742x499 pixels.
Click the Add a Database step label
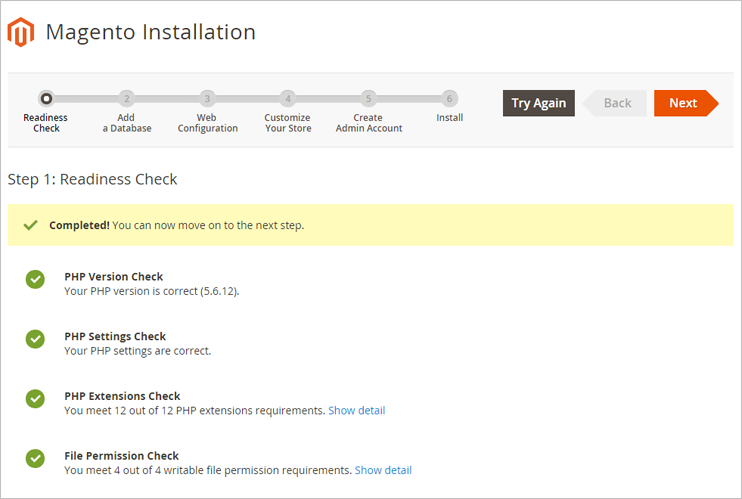[x=127, y=123]
